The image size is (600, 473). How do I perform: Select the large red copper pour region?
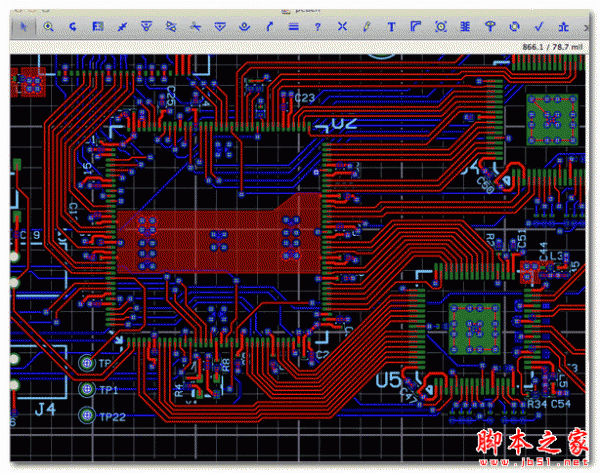point(218,241)
